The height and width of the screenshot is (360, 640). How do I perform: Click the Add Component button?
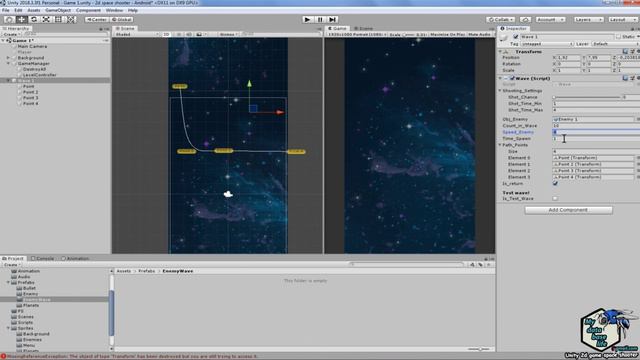[x=568, y=210]
